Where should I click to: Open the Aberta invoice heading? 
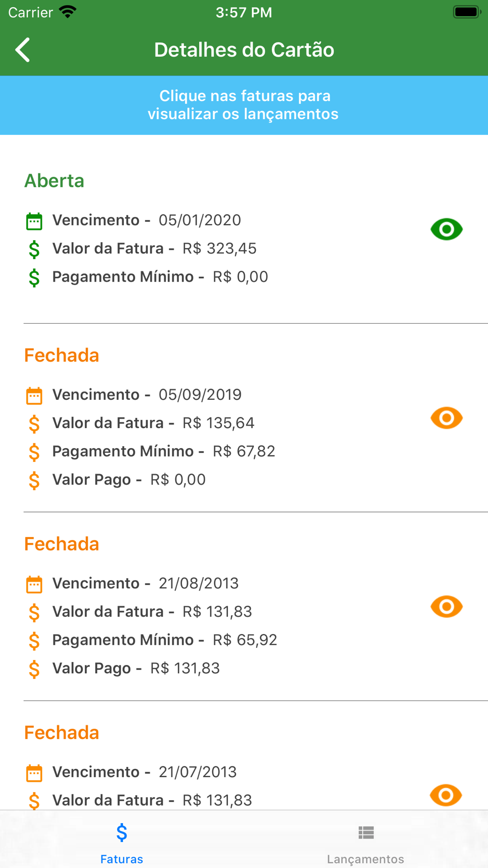pos(54,181)
